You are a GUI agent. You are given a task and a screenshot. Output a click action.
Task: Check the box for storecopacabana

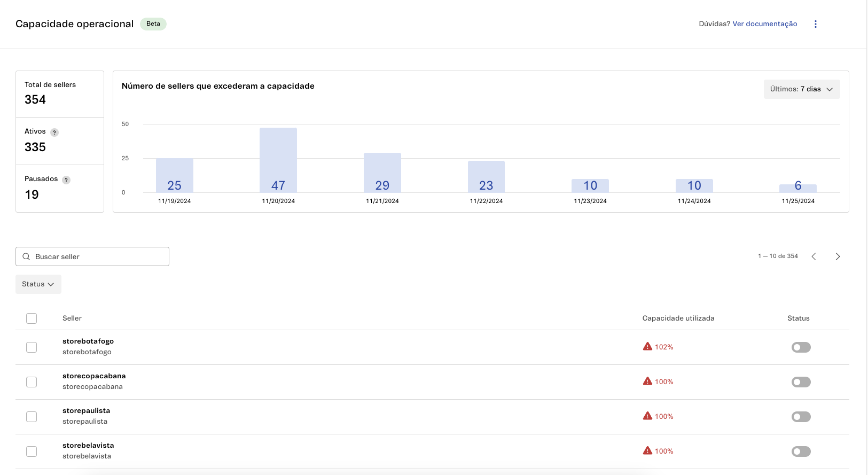point(32,382)
